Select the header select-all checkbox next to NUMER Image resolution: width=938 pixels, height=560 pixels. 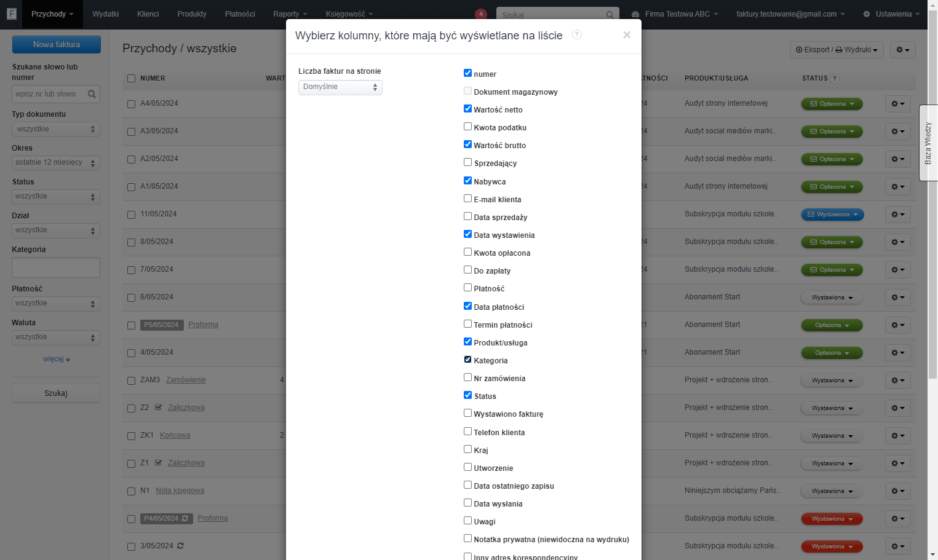[x=131, y=78]
